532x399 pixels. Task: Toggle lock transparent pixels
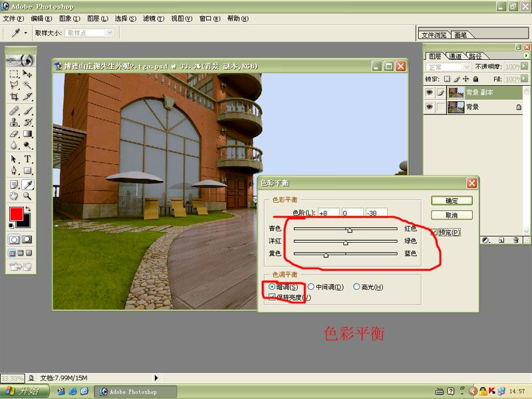(x=447, y=79)
